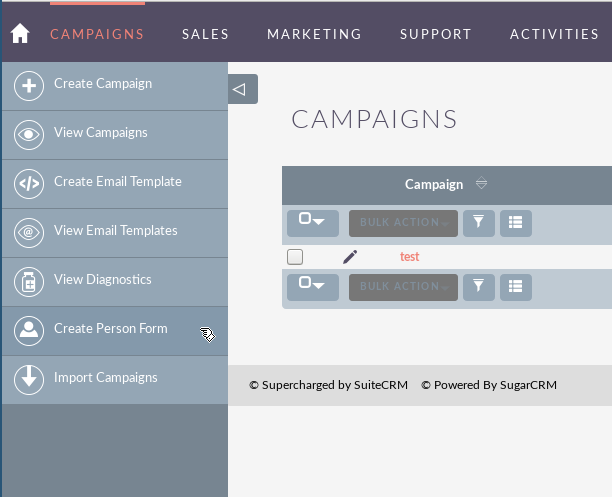Tick the checkbox for the test campaign

(295, 257)
